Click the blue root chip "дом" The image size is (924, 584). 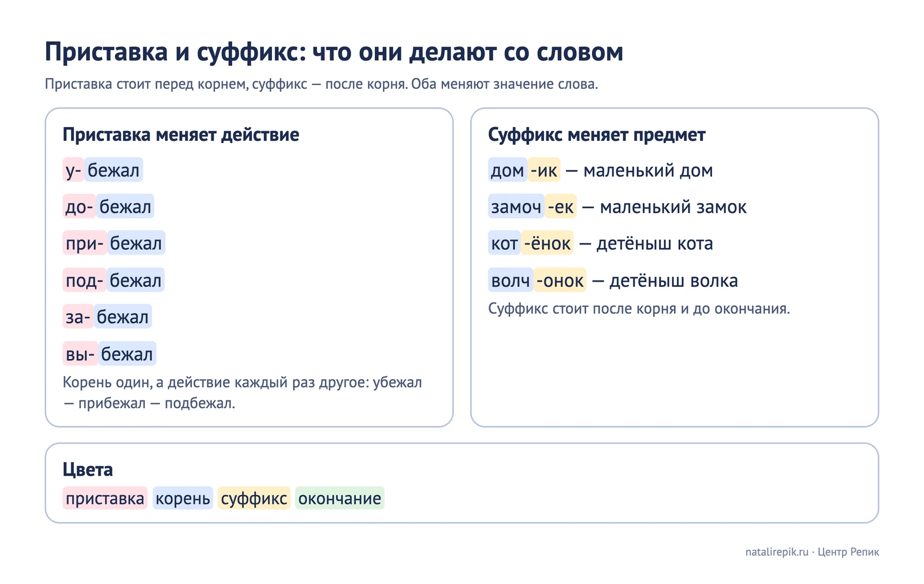click(508, 170)
